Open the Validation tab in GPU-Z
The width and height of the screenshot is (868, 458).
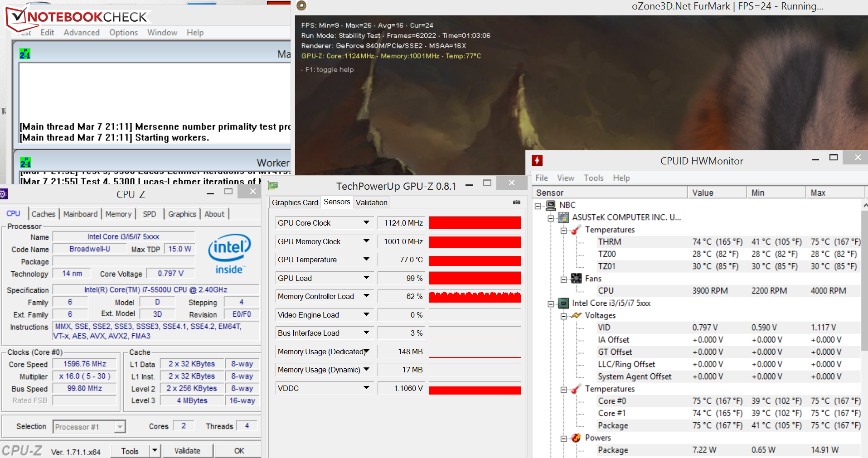[372, 202]
